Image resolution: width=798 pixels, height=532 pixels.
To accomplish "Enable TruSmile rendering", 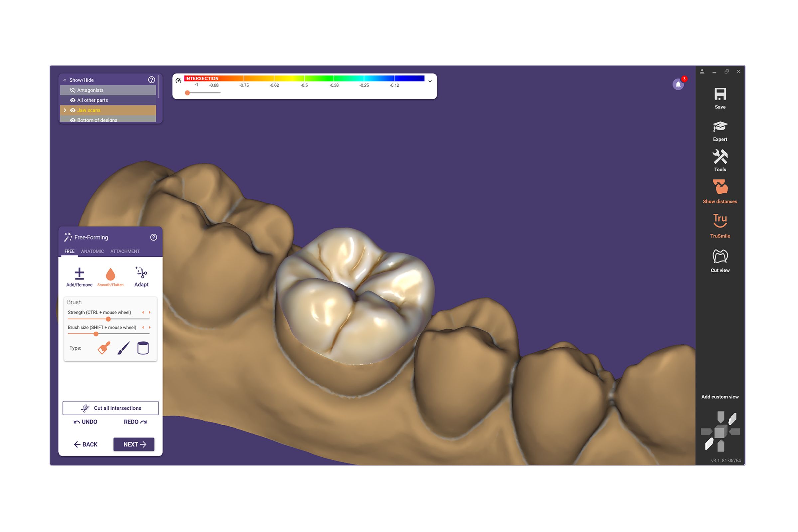I will pyautogui.click(x=720, y=220).
